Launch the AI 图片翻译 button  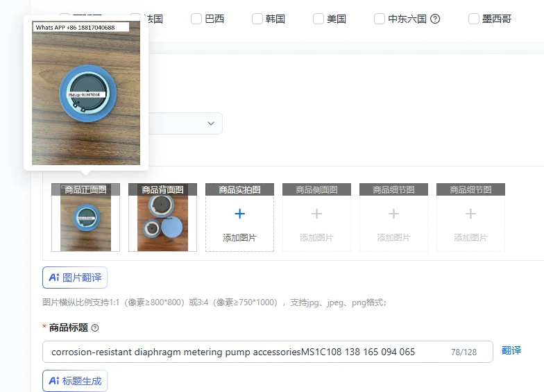point(75,278)
